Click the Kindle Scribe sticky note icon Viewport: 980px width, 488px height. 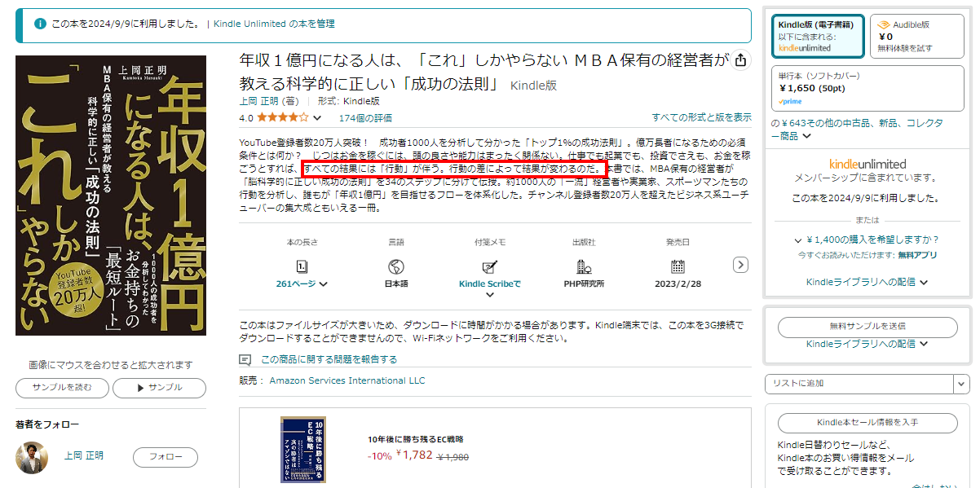pyautogui.click(x=490, y=266)
